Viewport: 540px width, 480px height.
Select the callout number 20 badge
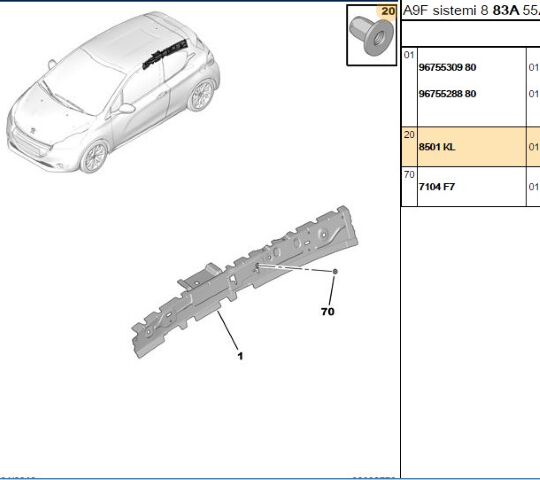388,11
